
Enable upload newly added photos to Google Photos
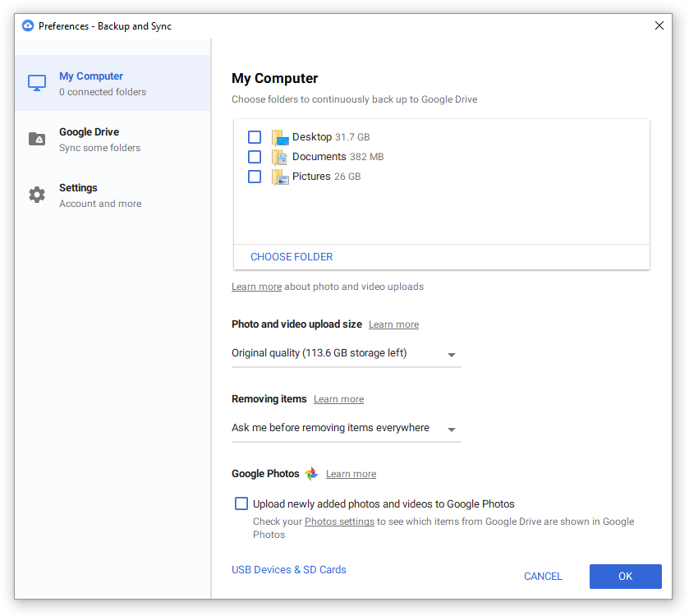click(241, 503)
